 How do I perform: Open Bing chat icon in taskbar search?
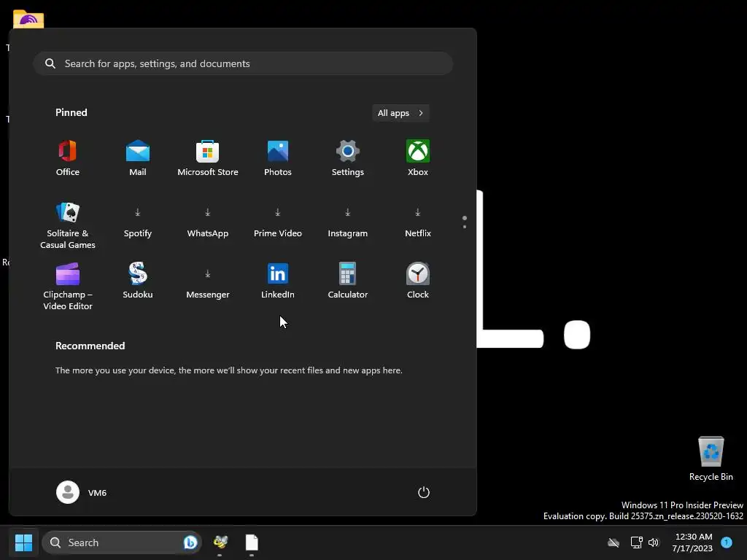[190, 542]
